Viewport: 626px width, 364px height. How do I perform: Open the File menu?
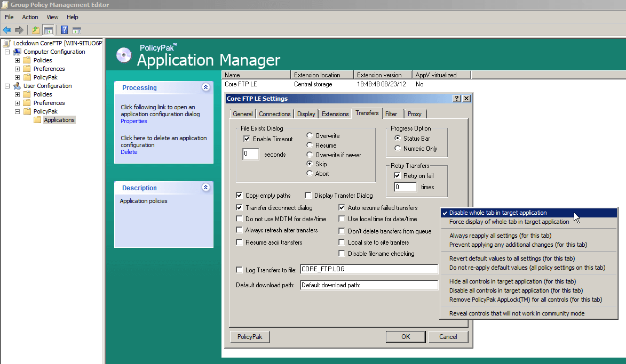9,17
